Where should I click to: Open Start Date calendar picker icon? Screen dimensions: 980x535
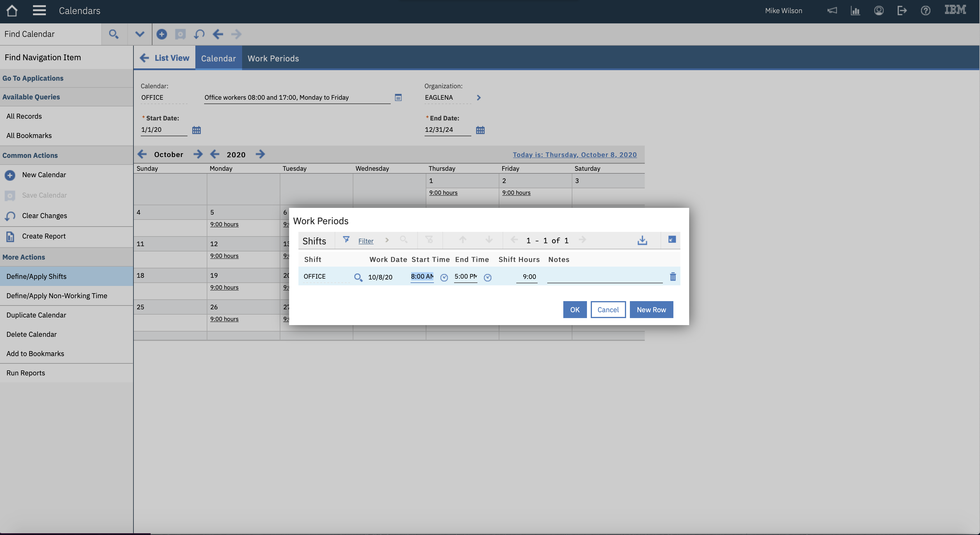point(196,130)
